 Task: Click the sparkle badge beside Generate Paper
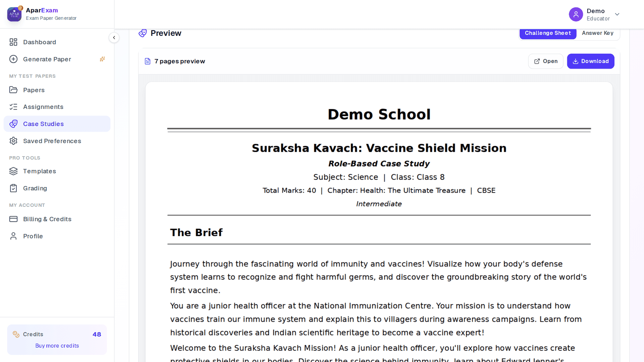pyautogui.click(x=103, y=59)
